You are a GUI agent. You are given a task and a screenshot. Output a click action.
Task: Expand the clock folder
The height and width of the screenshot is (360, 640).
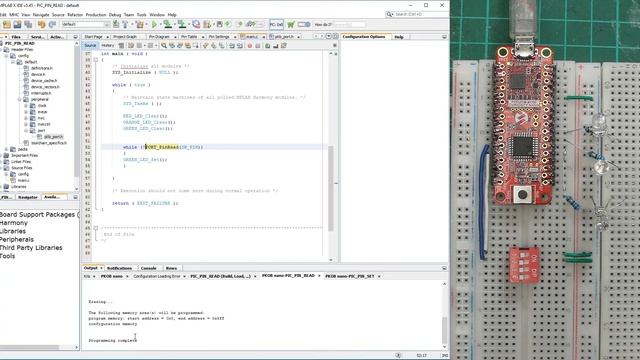point(26,106)
